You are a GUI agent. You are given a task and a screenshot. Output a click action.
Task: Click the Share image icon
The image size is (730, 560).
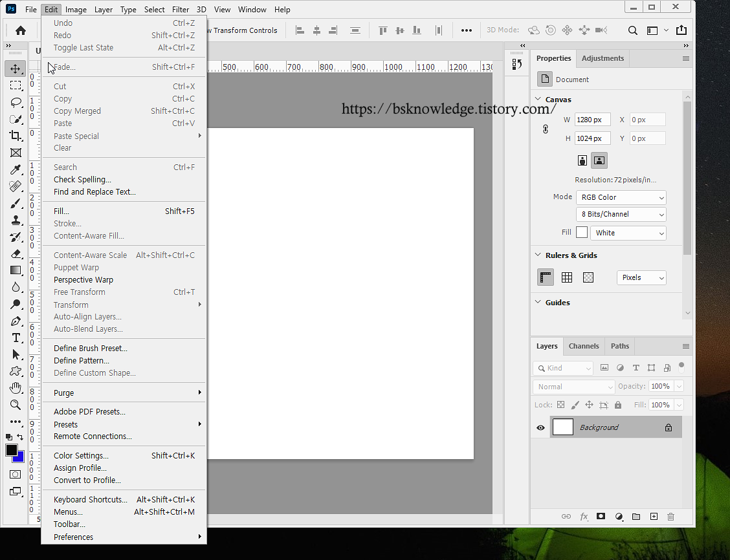(681, 30)
